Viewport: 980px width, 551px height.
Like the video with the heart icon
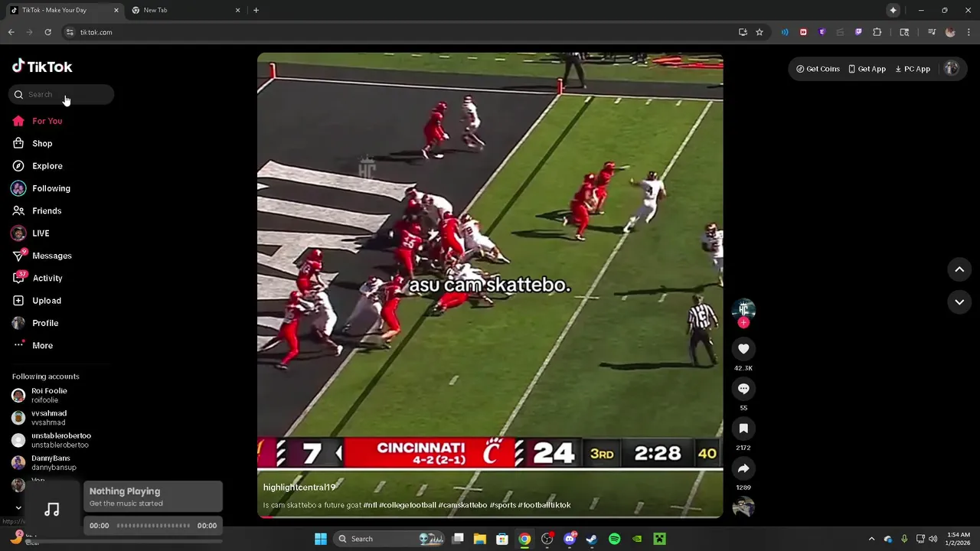[x=743, y=349]
